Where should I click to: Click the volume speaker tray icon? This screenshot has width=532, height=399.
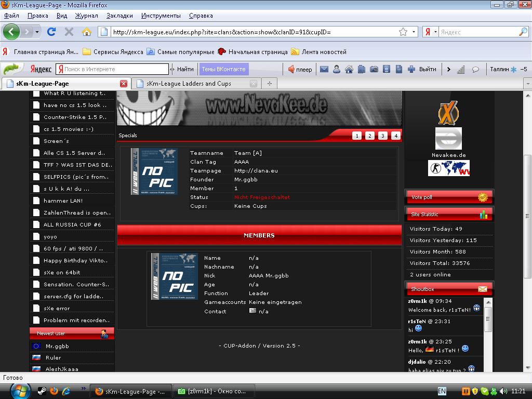(x=503, y=391)
